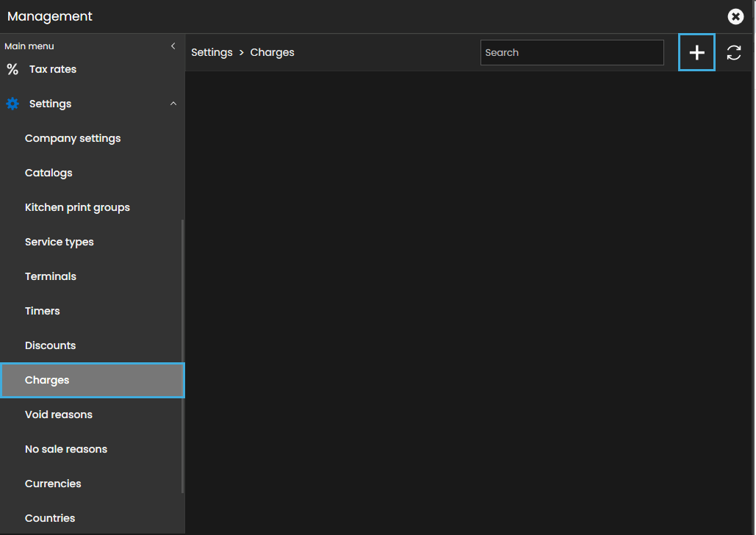This screenshot has width=756, height=535.
Task: Click the Search input field
Action: click(572, 53)
